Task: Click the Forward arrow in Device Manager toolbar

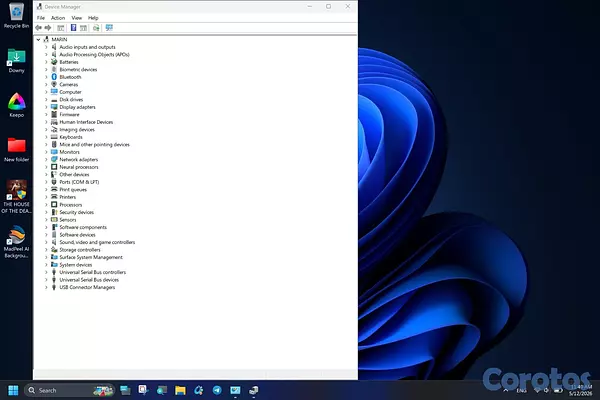Action: (x=48, y=28)
